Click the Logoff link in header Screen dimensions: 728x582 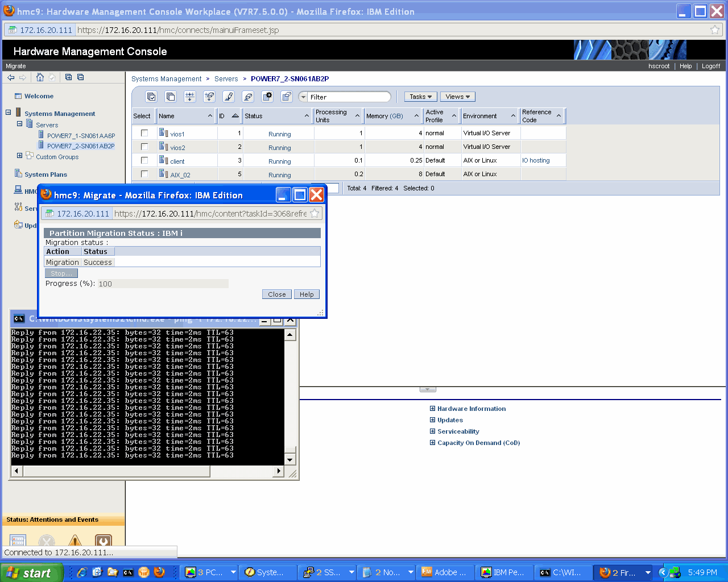coord(710,66)
